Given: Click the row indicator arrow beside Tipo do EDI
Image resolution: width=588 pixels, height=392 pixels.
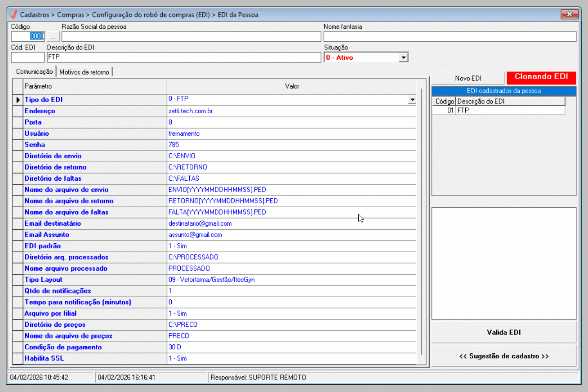Looking at the screenshot, I should [x=18, y=100].
